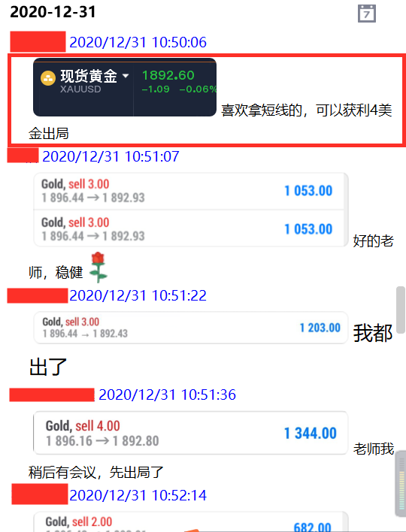Select the 2020-12-31 date header

point(53,12)
